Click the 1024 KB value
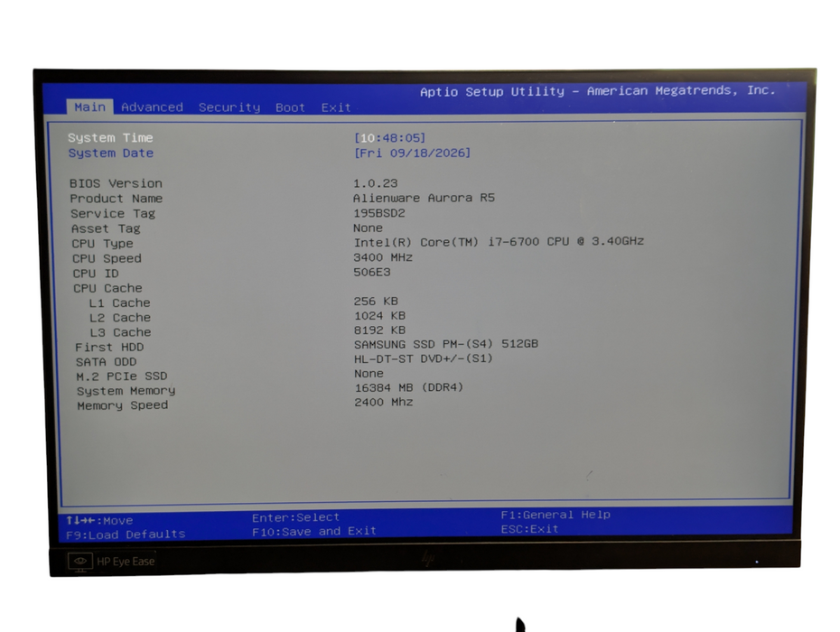The height and width of the screenshot is (632, 840). point(379,315)
